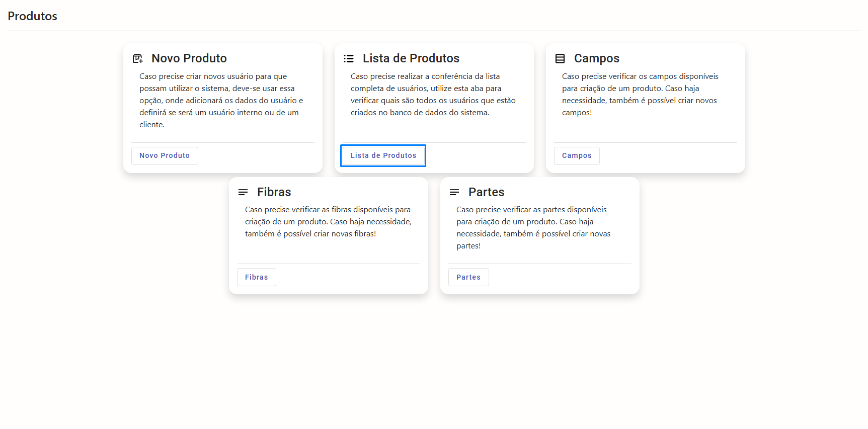This screenshot has height=429, width=868.
Task: Click the lines icon beside Fibras heading
Action: tap(243, 192)
